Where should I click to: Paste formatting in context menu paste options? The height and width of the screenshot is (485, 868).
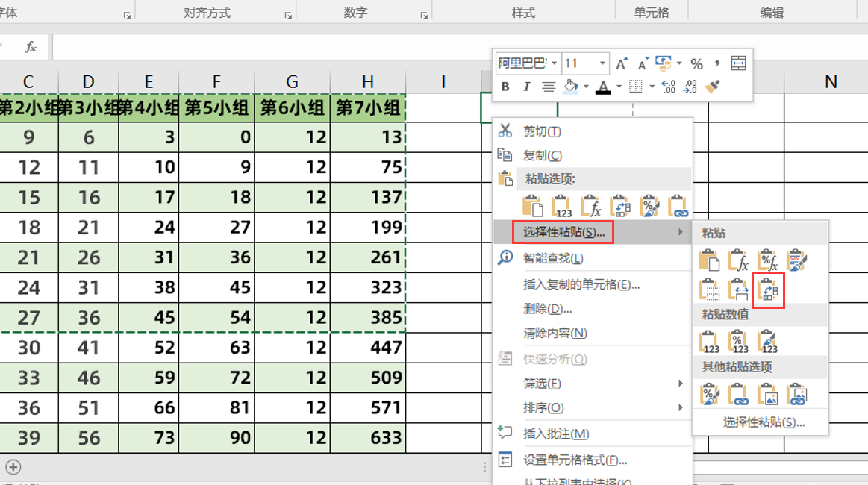click(x=649, y=206)
